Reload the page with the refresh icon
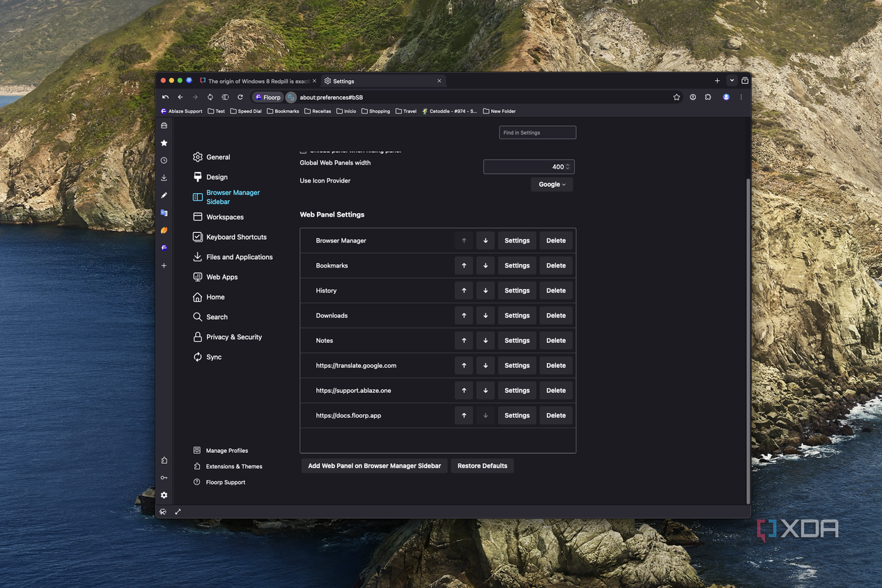The image size is (882, 588). 240,97
